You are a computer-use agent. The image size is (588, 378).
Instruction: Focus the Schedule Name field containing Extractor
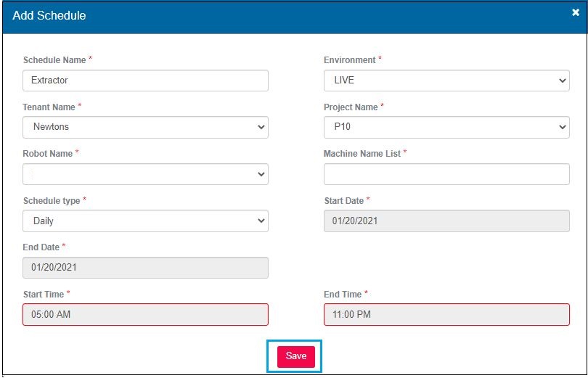pos(145,81)
